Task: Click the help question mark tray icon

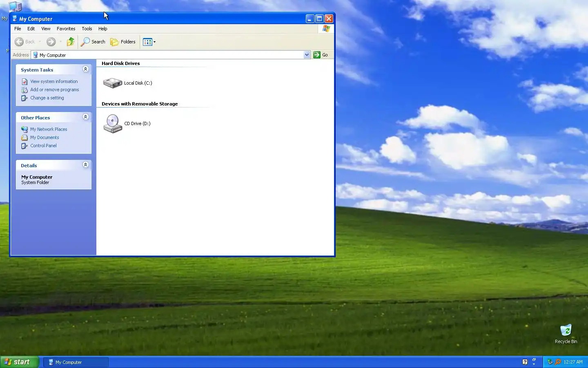Action: tap(525, 362)
